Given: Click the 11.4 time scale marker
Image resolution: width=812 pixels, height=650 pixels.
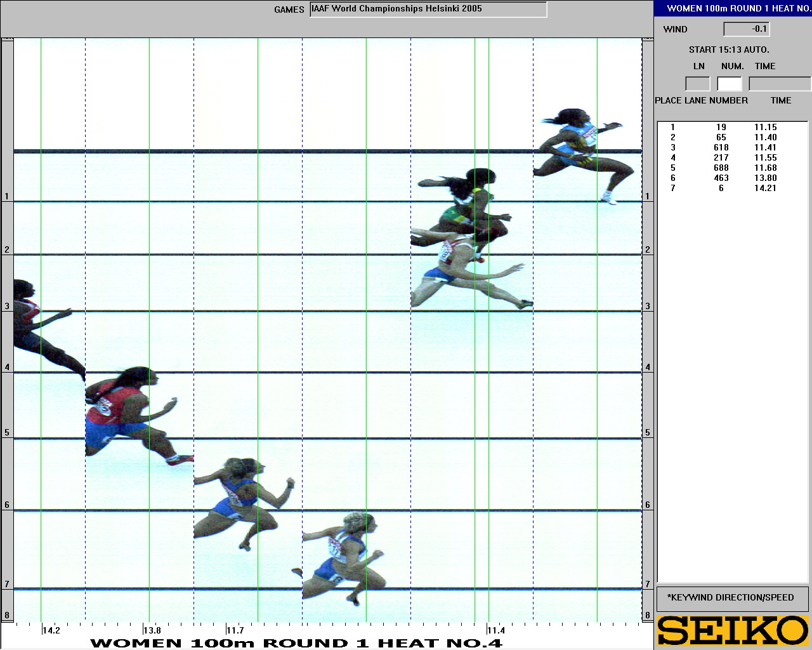Looking at the screenshot, I should tap(496, 630).
